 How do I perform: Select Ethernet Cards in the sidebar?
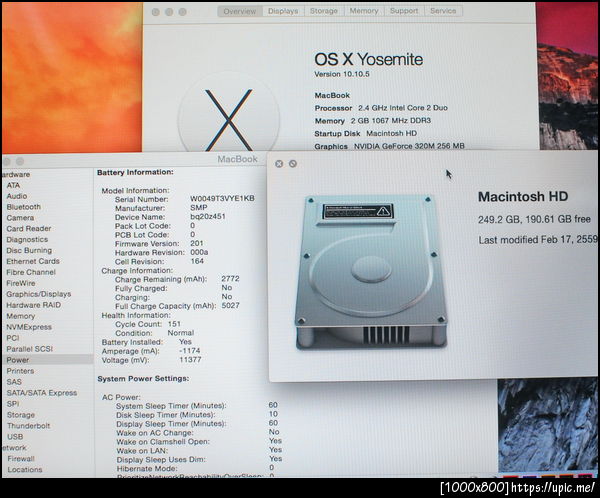33,261
